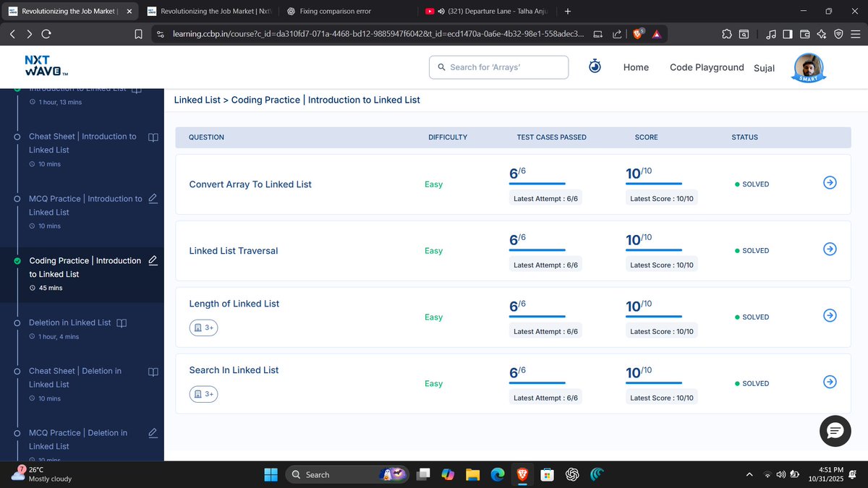Click the Home navigation link

pos(635,67)
